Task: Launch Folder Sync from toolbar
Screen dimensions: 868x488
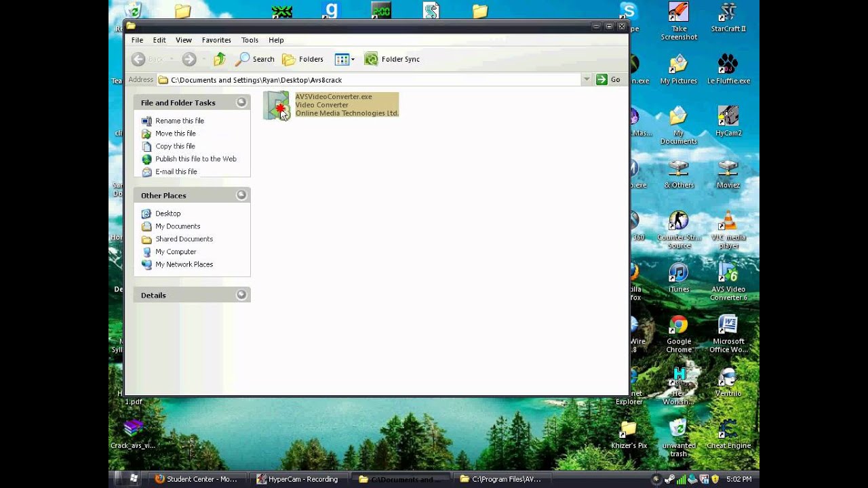Action: [x=392, y=59]
